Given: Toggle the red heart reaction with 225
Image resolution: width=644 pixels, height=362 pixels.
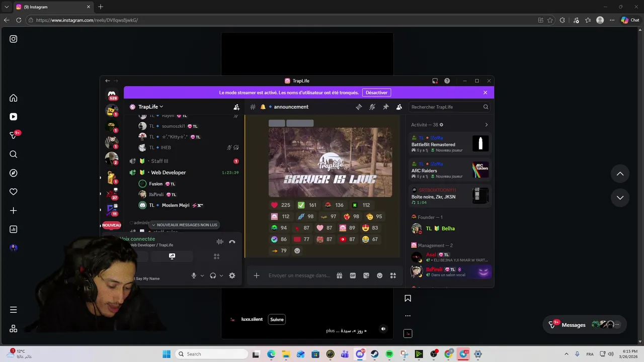Looking at the screenshot, I should [281, 205].
